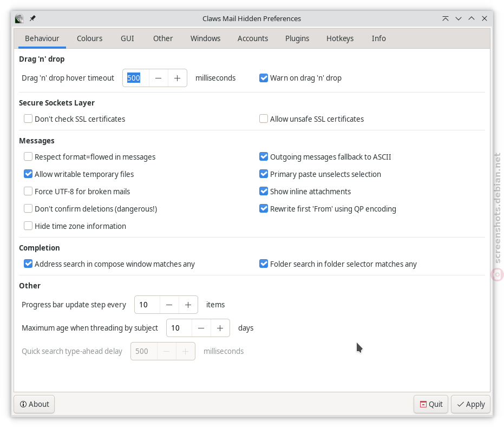Click the threading maximum age value field

click(179, 328)
